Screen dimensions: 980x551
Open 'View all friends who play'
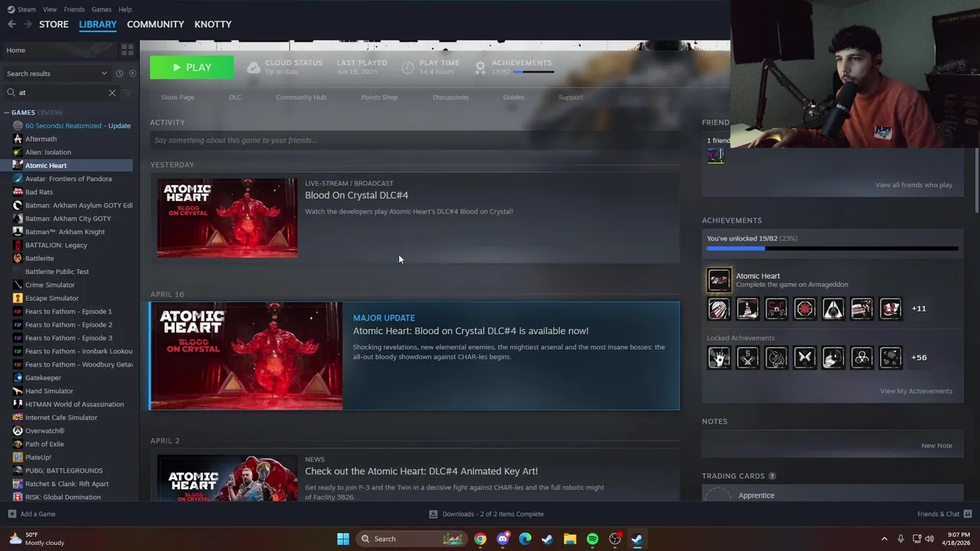pos(913,185)
